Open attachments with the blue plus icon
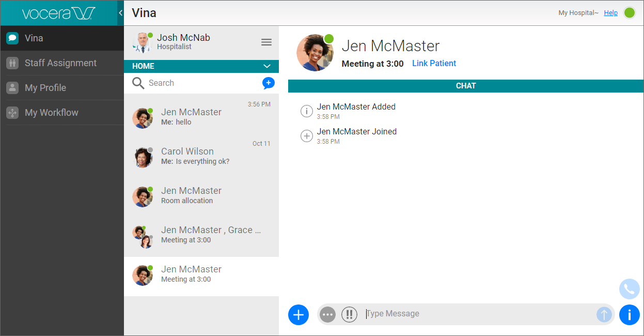This screenshot has height=336, width=644. (x=298, y=314)
